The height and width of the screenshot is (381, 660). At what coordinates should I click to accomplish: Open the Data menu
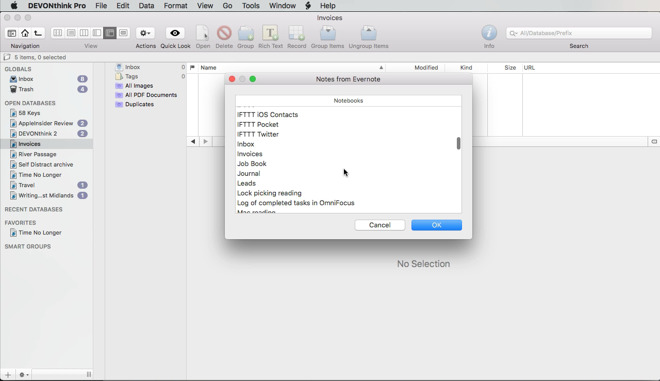(x=146, y=5)
